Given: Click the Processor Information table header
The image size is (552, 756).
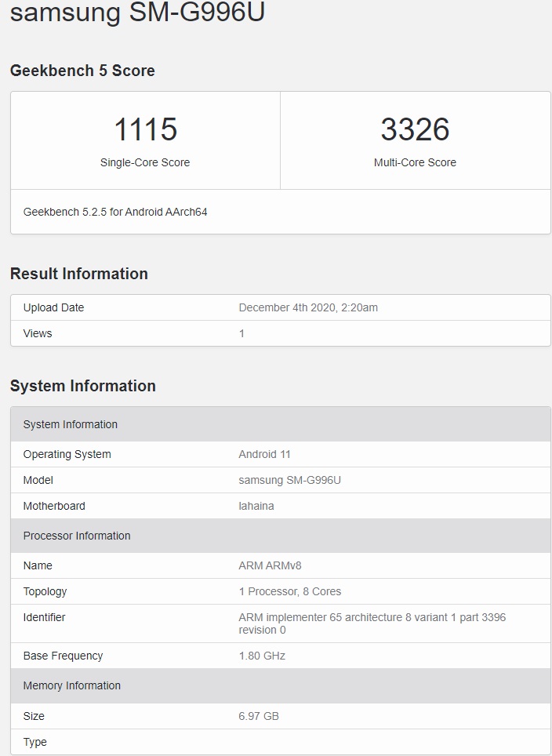Looking at the screenshot, I should (281, 536).
